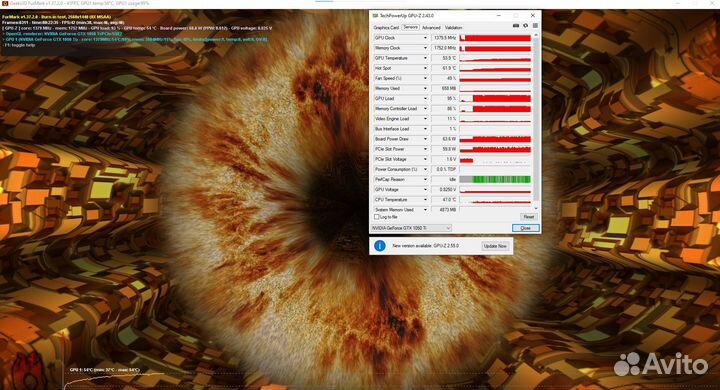Screen dimensions: 720x390
Task: Expand the PerfCap Reason dropdown
Action: click(x=425, y=179)
